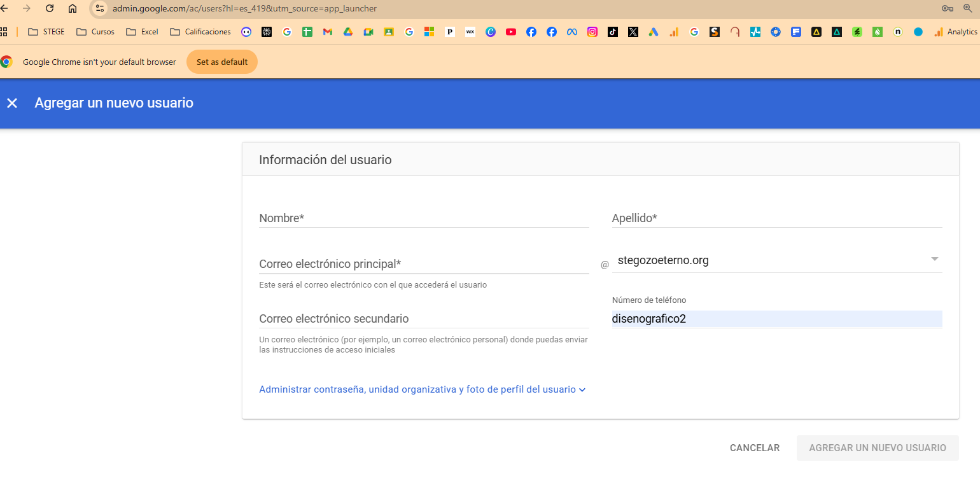980x483 pixels.
Task: Open the Google Meet bookmark
Action: [368, 32]
